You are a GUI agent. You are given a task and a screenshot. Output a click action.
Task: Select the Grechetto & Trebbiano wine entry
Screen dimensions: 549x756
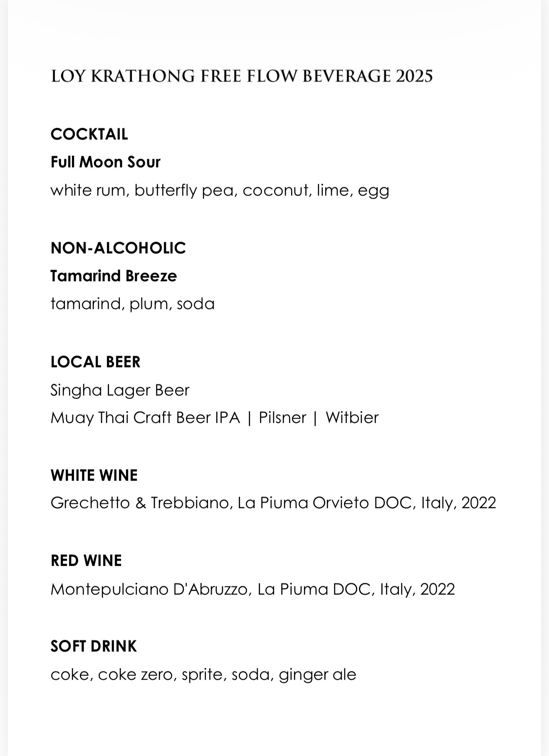pos(273,503)
